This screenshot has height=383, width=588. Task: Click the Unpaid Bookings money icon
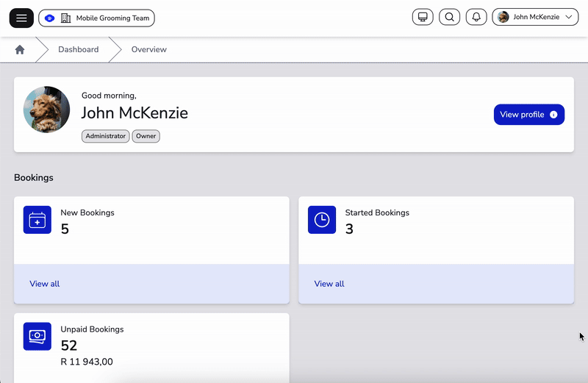coord(37,336)
